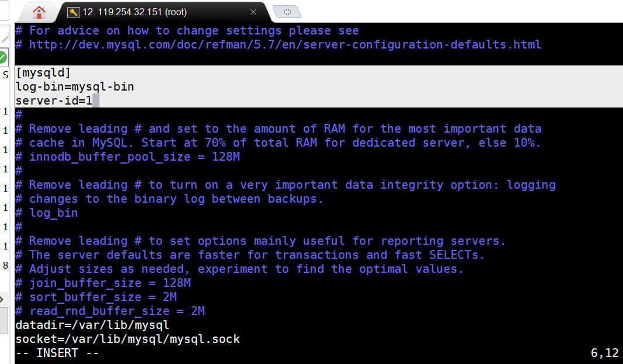Click the key icon on the session tab
The image size is (623, 364).
point(74,12)
